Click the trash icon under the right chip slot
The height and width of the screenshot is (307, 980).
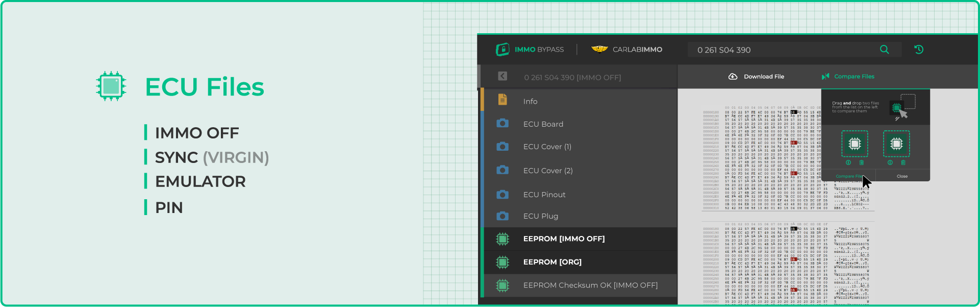coord(903,162)
